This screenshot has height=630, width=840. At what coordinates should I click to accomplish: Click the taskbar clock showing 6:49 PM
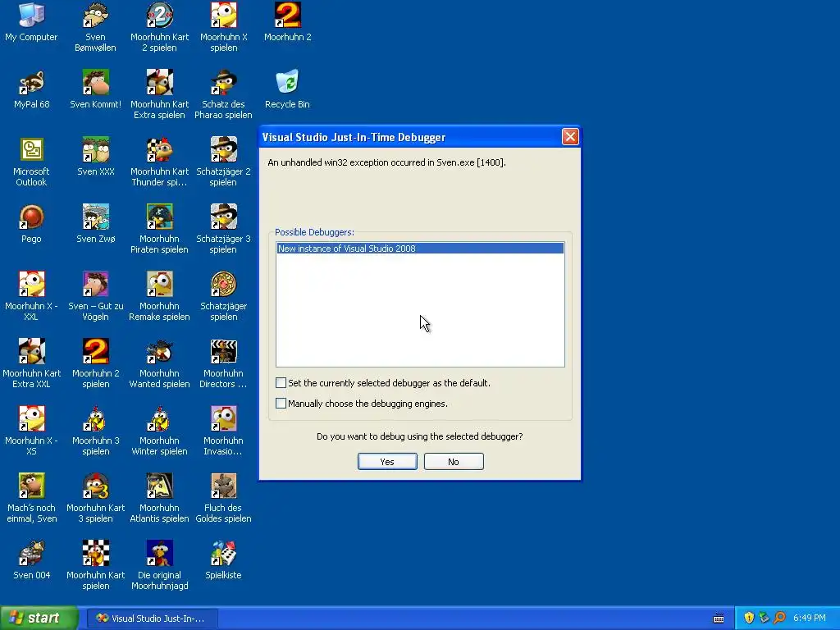(x=810, y=619)
